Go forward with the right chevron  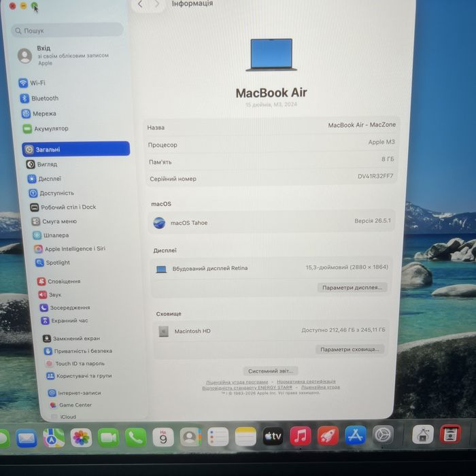[156, 4]
